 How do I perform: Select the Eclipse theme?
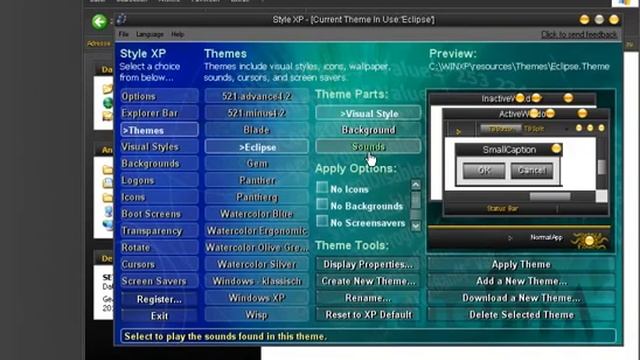click(x=256, y=147)
